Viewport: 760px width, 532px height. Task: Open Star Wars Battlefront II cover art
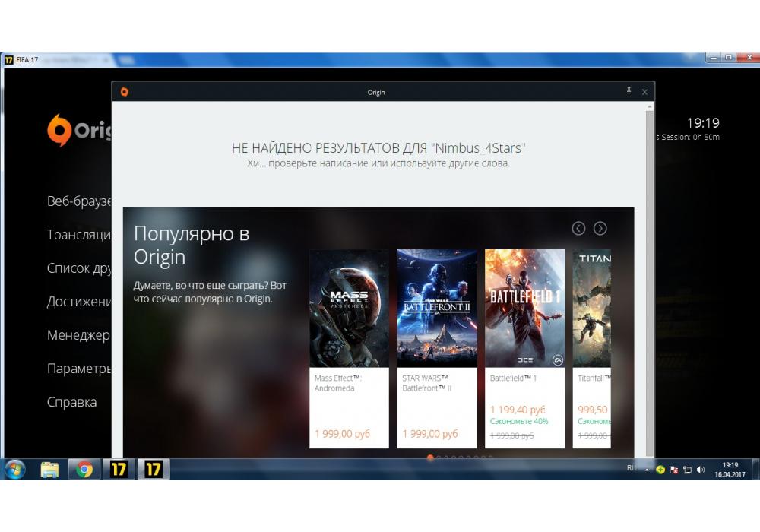click(437, 308)
